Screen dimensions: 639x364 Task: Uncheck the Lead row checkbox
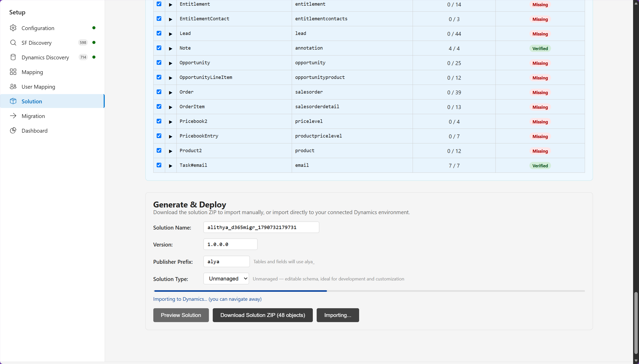tap(159, 33)
